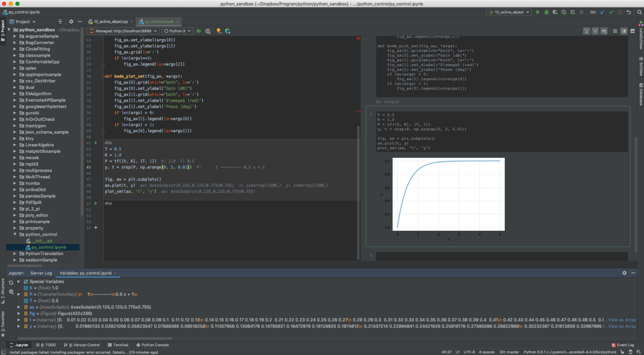The width and height of the screenshot is (644, 355).
Task: Open Jupyter variables panel settings gear
Action: click(11, 292)
